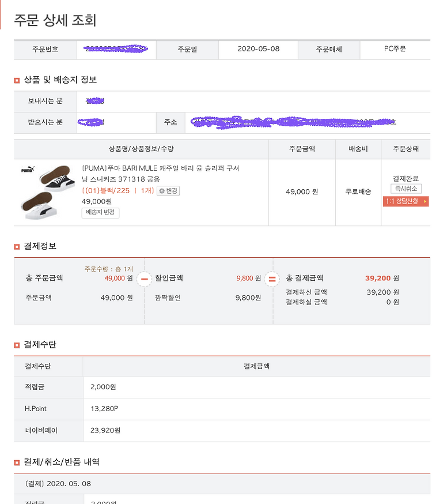The image size is (432, 504).
Task: Click the square icon beside 상품 및 배송지 정보
Action: tap(17, 80)
